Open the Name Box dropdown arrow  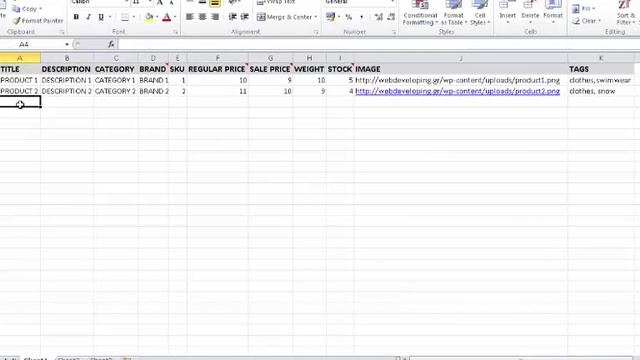pyautogui.click(x=67, y=44)
